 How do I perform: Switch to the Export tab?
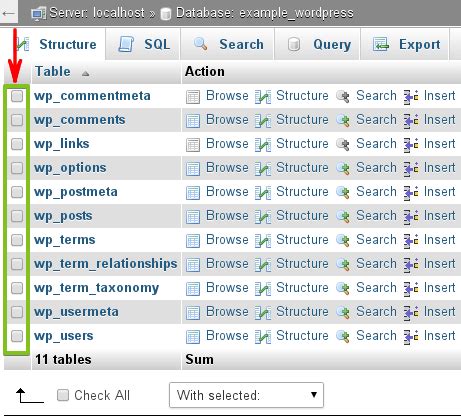click(x=405, y=44)
